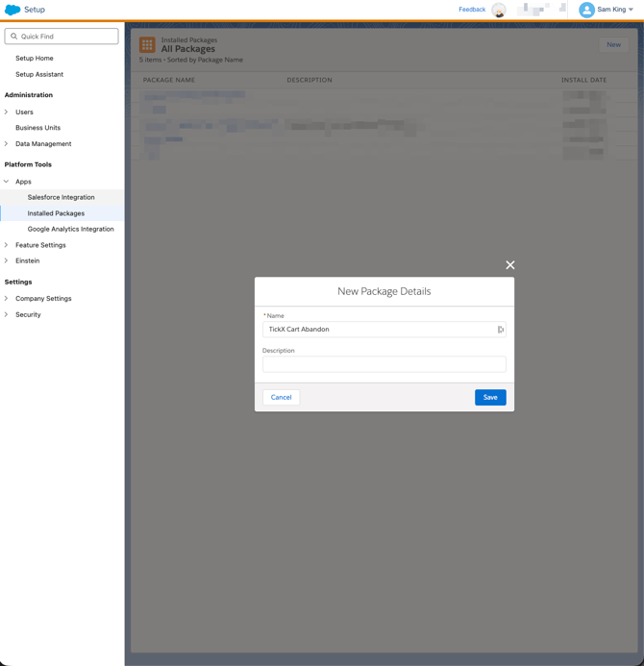The height and width of the screenshot is (666, 644).
Task: Collapse the Apps section
Action: point(7,182)
